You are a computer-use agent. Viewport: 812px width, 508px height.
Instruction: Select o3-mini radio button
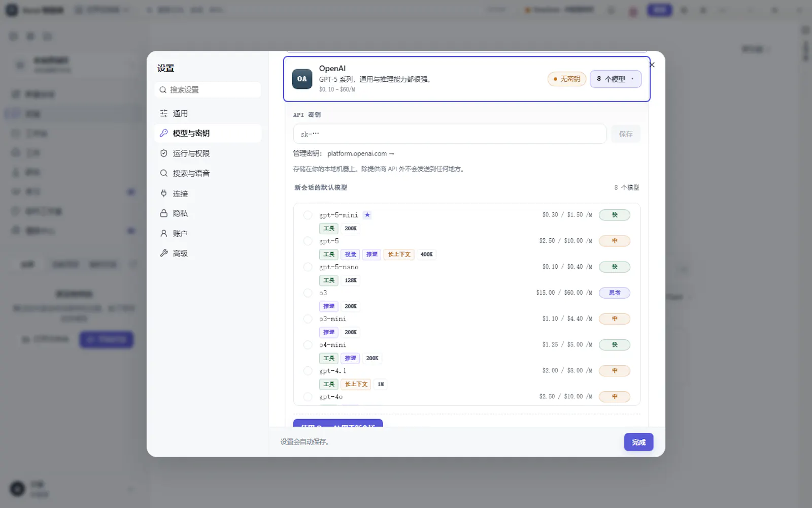point(308,319)
